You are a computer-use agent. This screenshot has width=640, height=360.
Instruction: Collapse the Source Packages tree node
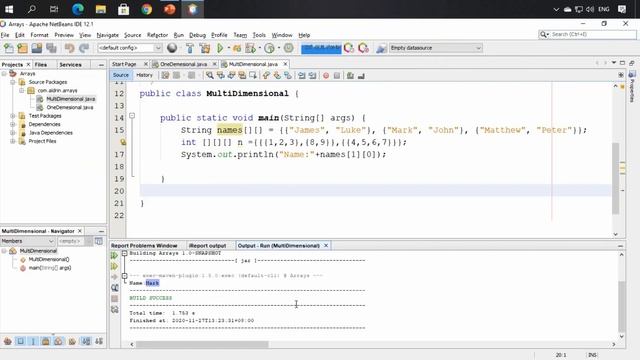13,82
